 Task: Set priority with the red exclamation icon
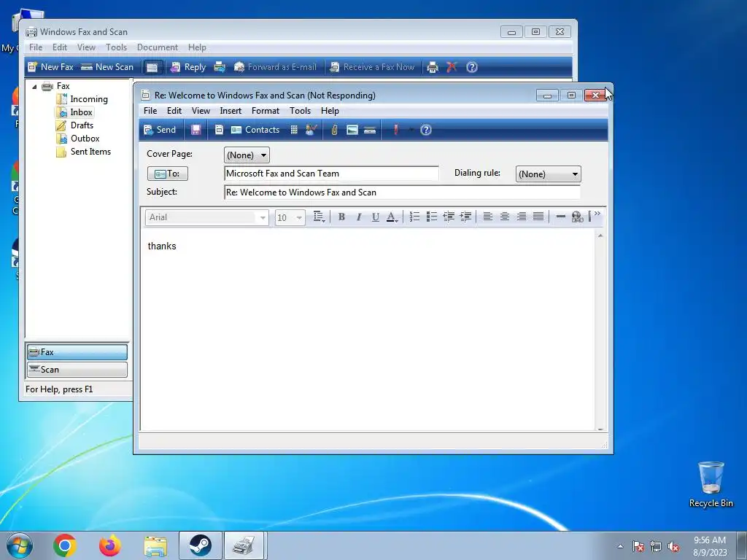tap(395, 130)
